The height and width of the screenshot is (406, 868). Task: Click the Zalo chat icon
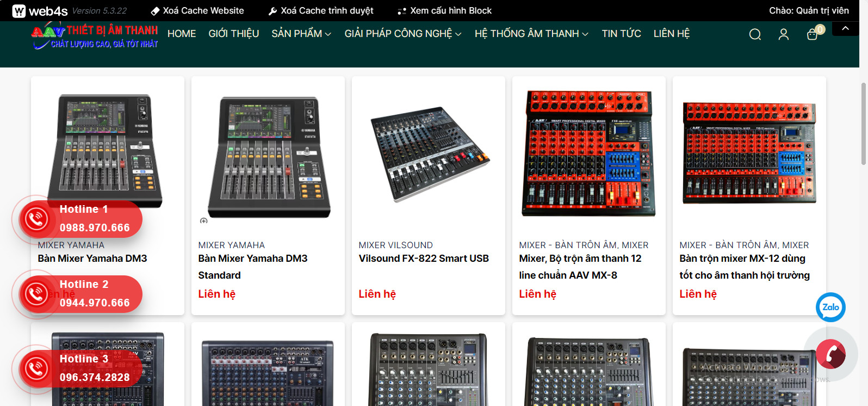pos(830,307)
